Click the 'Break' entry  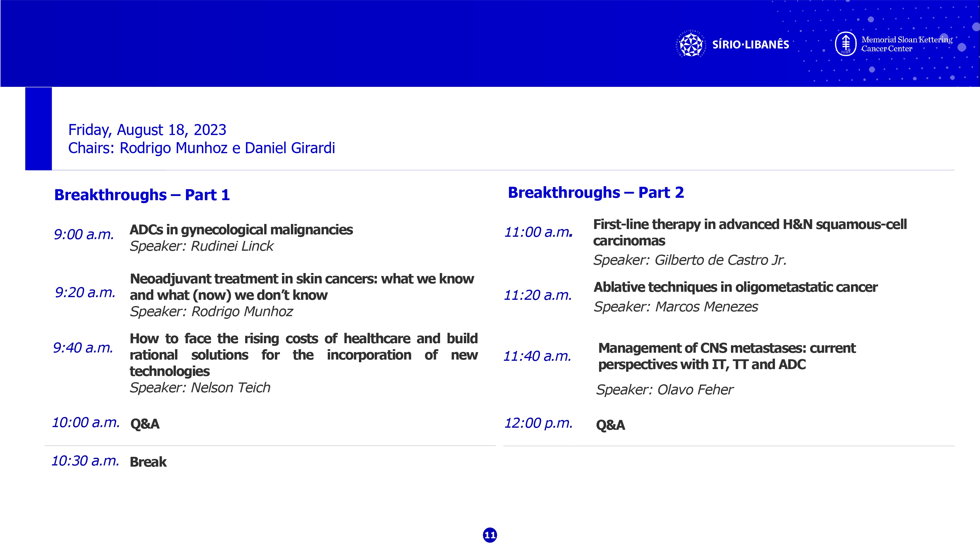148,462
